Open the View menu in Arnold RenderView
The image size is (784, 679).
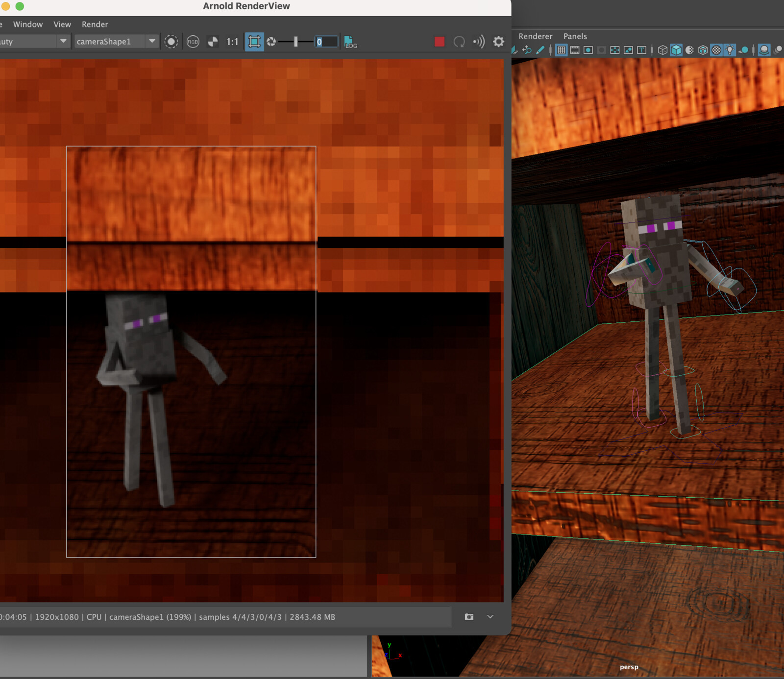pos(62,24)
